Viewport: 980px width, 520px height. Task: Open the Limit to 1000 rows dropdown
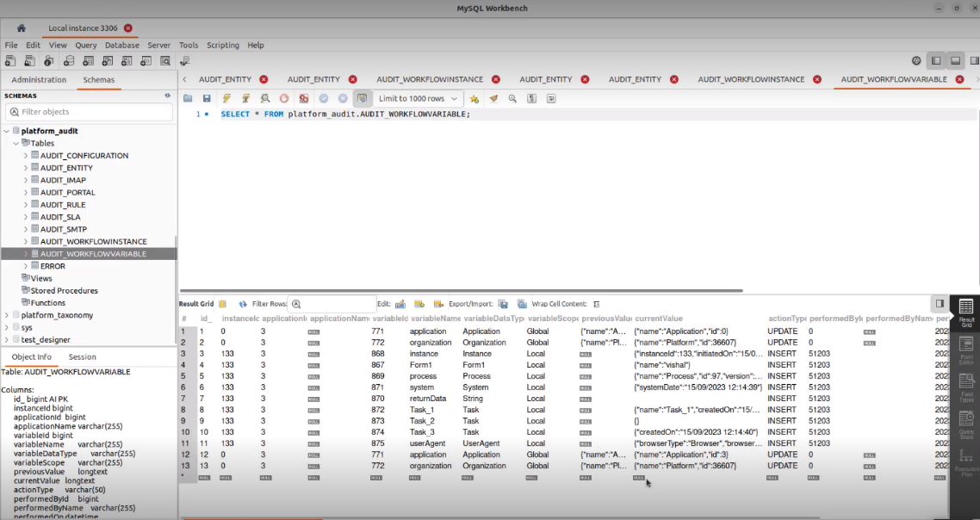click(x=419, y=99)
